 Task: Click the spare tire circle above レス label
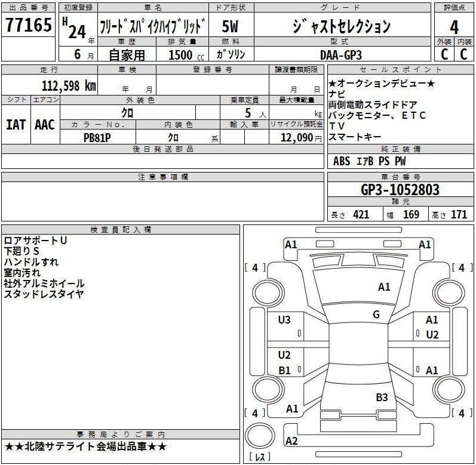click(260, 436)
